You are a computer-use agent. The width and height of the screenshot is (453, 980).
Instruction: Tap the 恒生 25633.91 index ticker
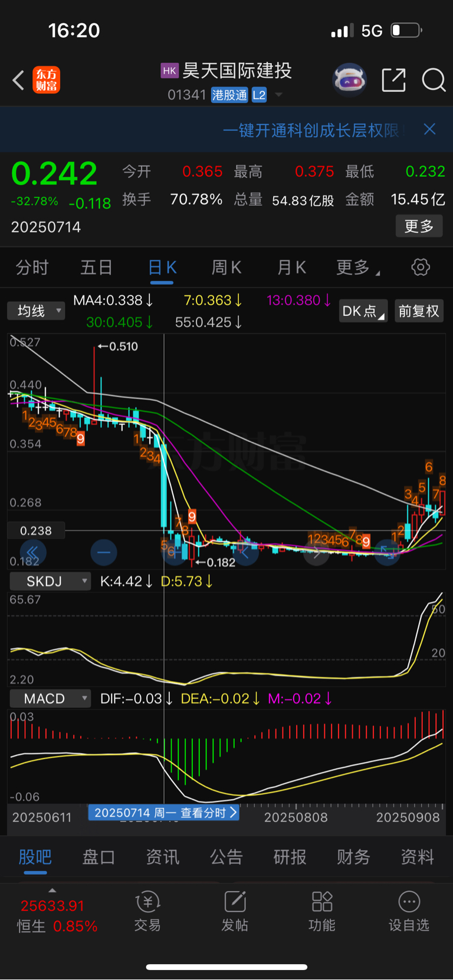[56, 916]
